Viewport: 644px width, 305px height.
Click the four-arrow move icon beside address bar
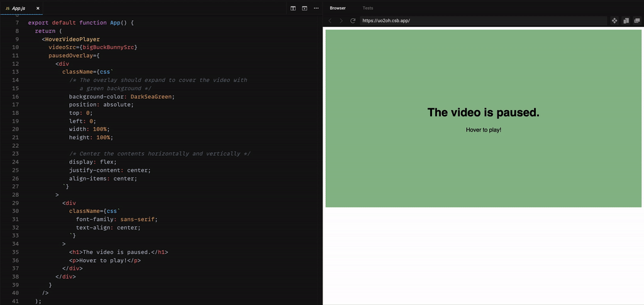614,21
